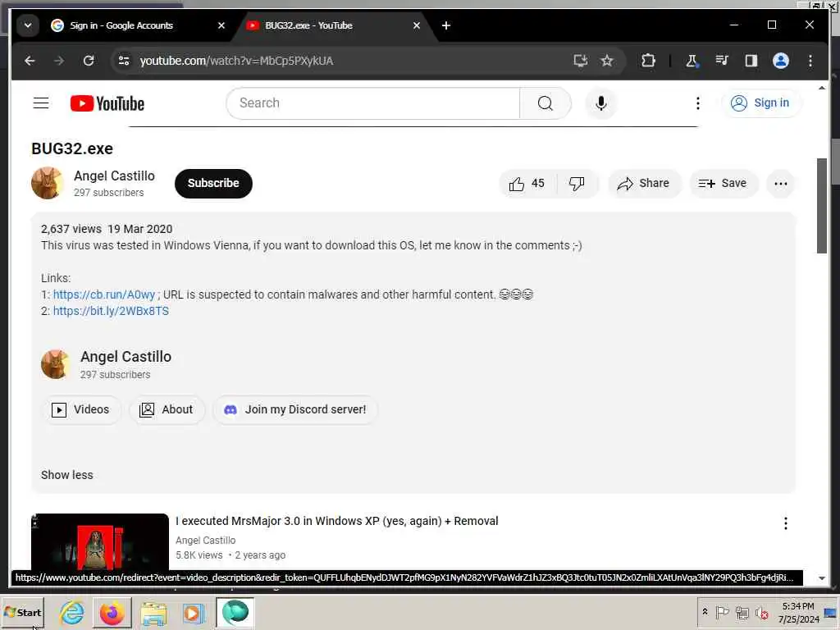Image resolution: width=840 pixels, height=630 pixels.
Task: Open Chrome three-dot menu
Action: pyautogui.click(x=810, y=61)
